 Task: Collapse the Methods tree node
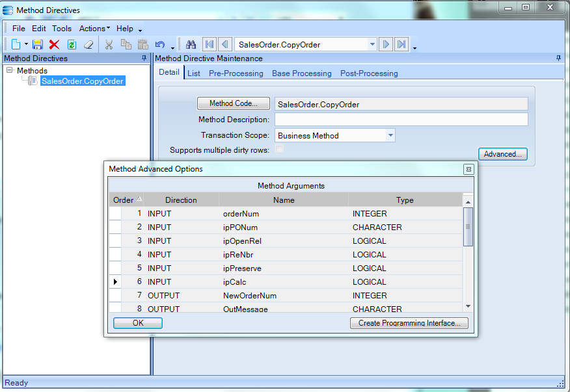click(x=10, y=70)
